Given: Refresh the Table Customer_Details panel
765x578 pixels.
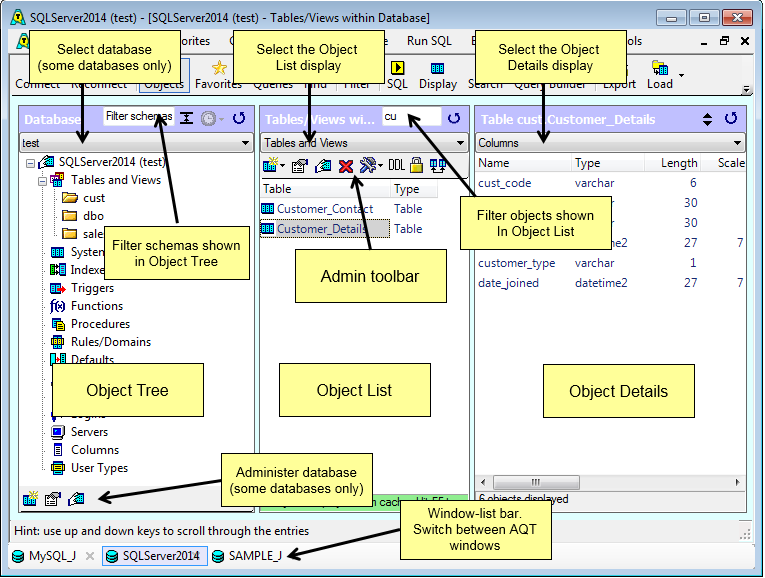Looking at the screenshot, I should coord(731,118).
